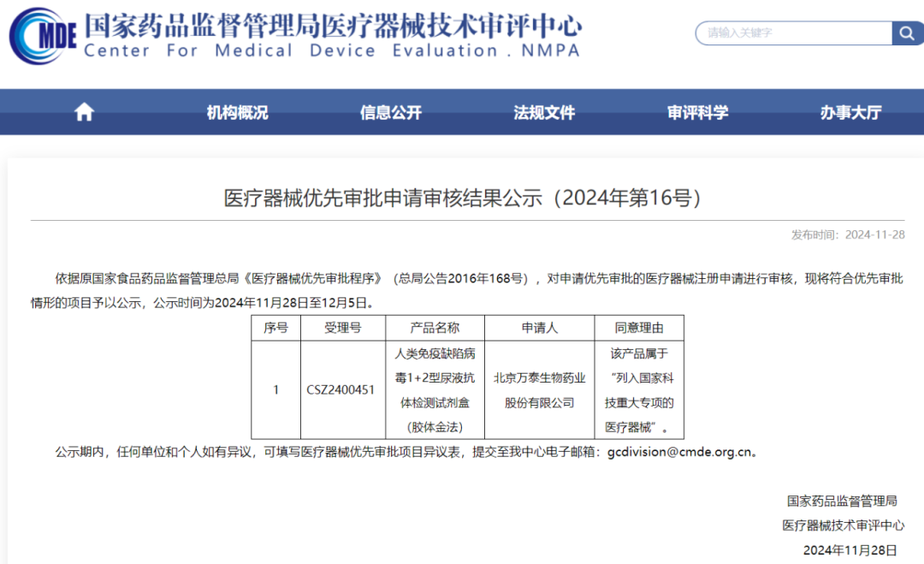Click the 受理号 column header
Screen dimensions: 924x564
click(342, 328)
